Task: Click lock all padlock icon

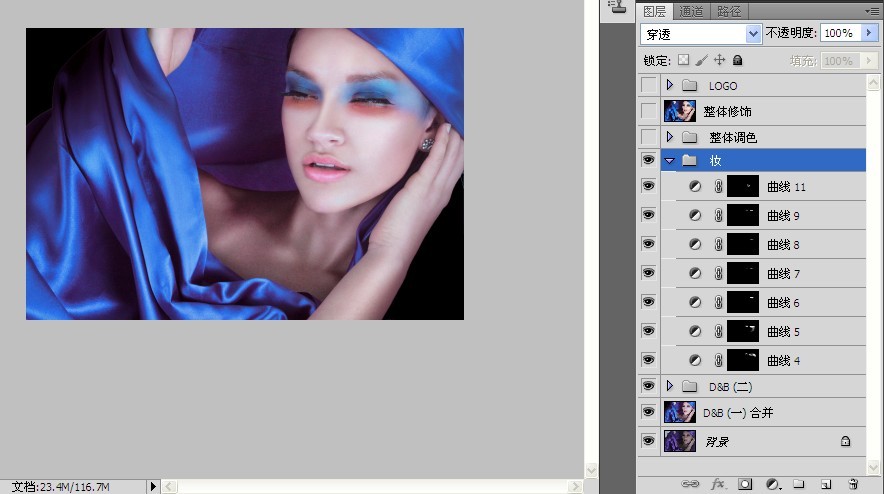Action: 737,60
